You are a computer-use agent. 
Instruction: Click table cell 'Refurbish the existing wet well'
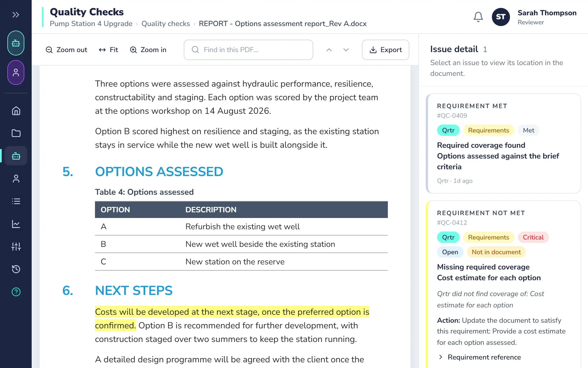243,227
